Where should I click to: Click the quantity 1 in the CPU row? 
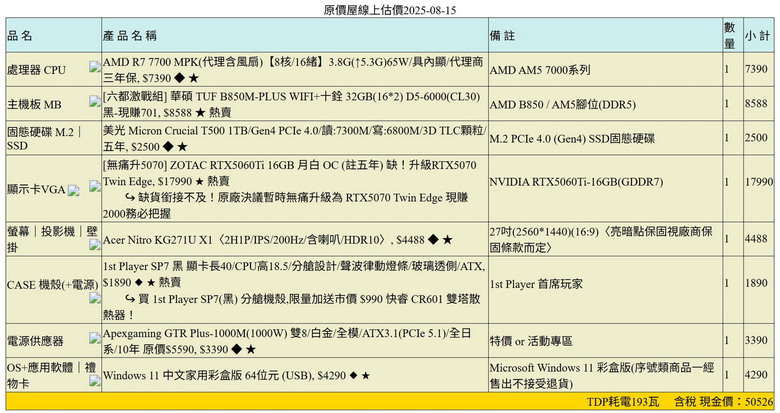pyautogui.click(x=726, y=69)
